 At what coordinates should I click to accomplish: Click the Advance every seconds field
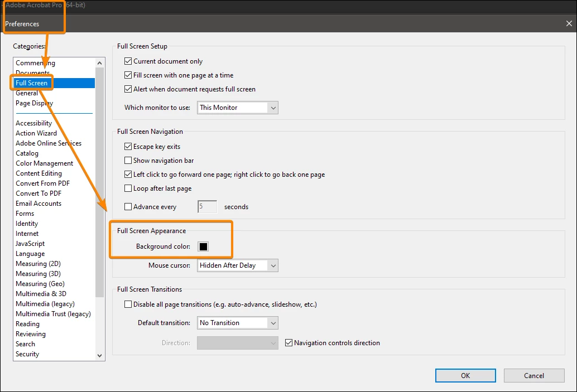tap(207, 207)
